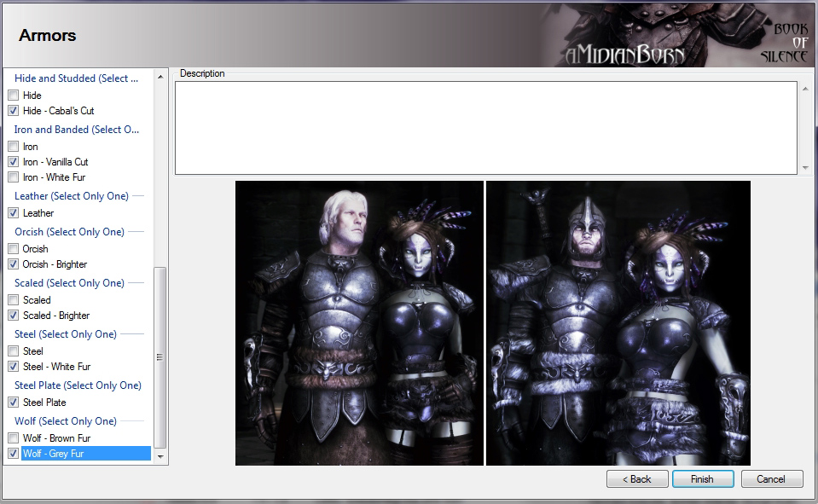Click Steel Plate (Select Only One) header
This screenshot has height=504, width=818.
pyautogui.click(x=78, y=385)
